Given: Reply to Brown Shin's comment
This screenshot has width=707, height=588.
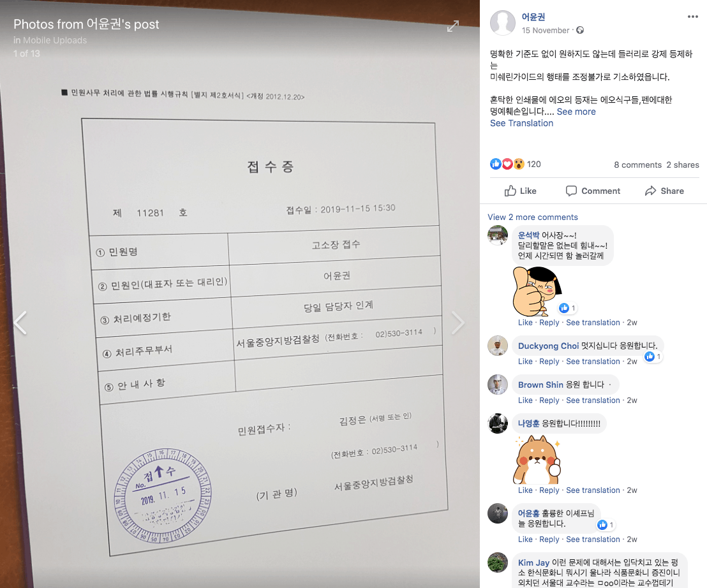Looking at the screenshot, I should [x=549, y=400].
